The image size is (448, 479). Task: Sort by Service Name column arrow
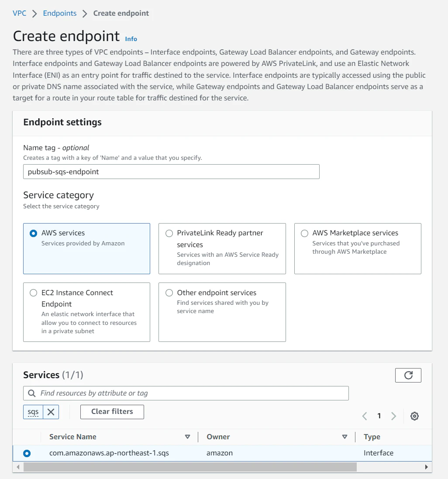(x=187, y=437)
